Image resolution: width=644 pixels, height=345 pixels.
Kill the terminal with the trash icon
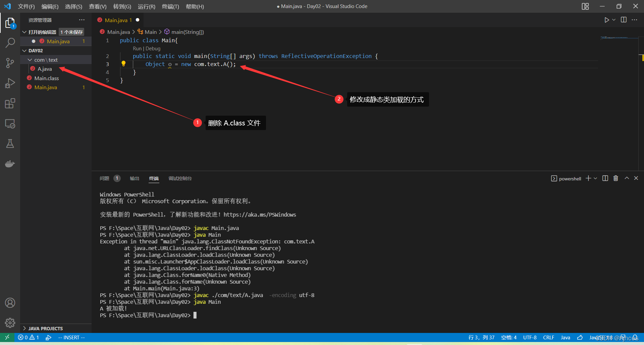pyautogui.click(x=616, y=178)
